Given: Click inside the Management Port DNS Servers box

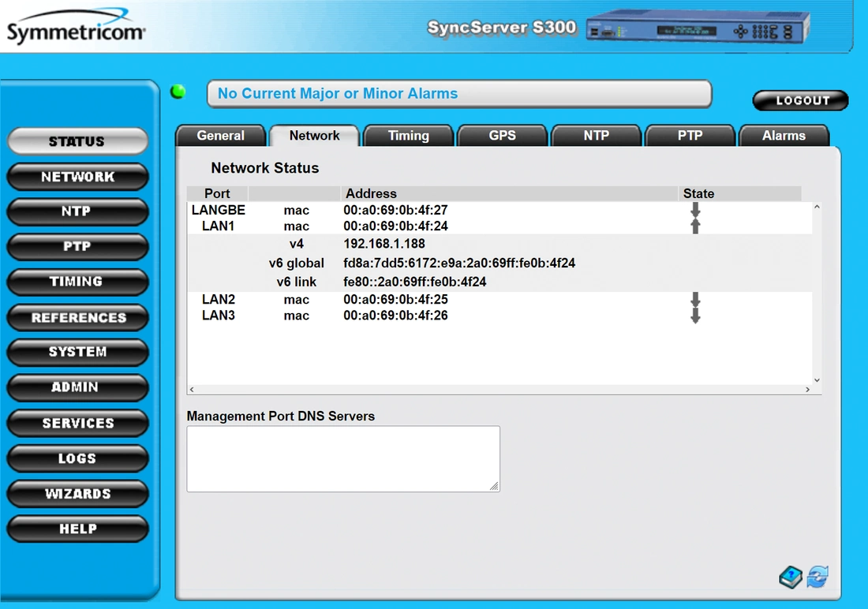Looking at the screenshot, I should point(343,458).
